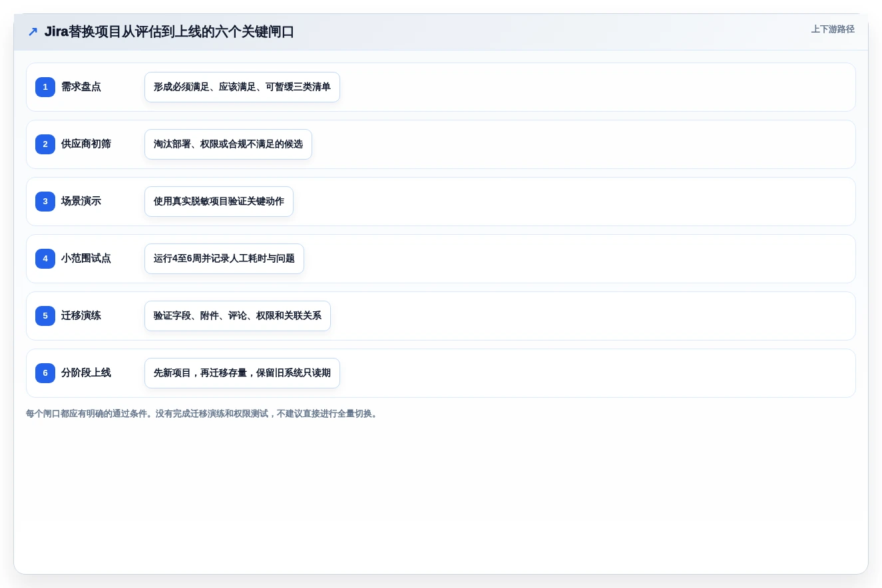Viewport: 882px width, 588px height.
Task: Open the 淘汰部署、权限或合规不满足的候选 chip
Action: [228, 144]
